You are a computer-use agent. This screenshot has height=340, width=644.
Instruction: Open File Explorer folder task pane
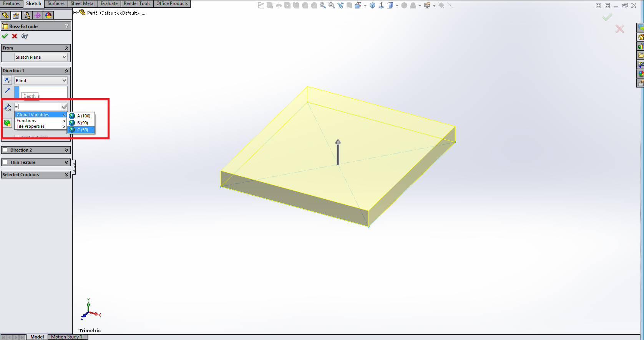[641, 55]
